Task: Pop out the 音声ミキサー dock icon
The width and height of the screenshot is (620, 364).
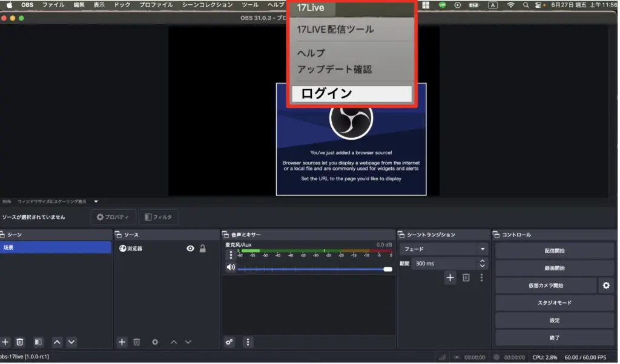Action: [225, 235]
